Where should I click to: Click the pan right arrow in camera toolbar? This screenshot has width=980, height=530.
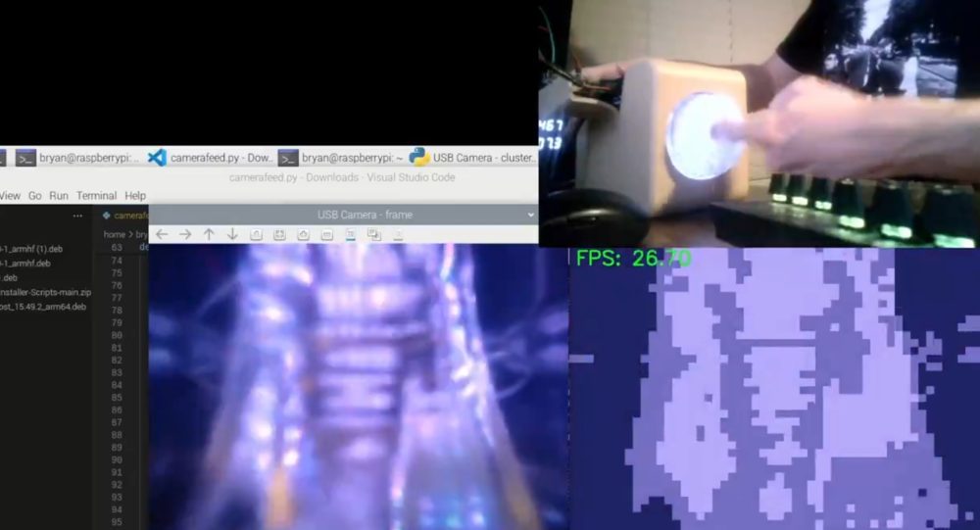pos(185,234)
